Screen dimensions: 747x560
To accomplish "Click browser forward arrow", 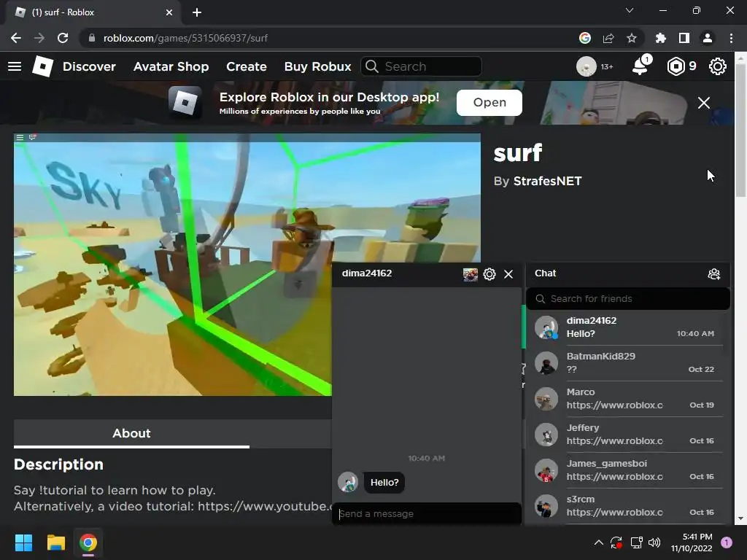I will coord(39,38).
